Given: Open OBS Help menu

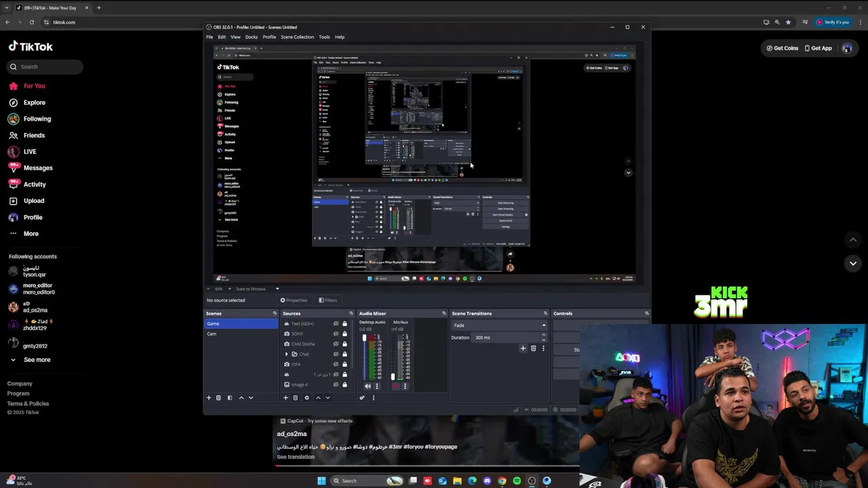Looking at the screenshot, I should pos(340,37).
